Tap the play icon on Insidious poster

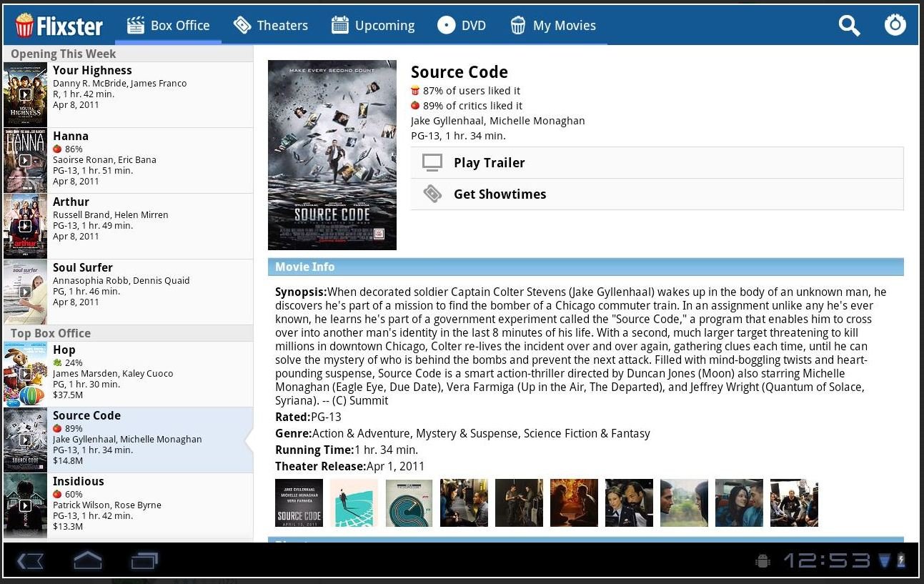[25, 505]
